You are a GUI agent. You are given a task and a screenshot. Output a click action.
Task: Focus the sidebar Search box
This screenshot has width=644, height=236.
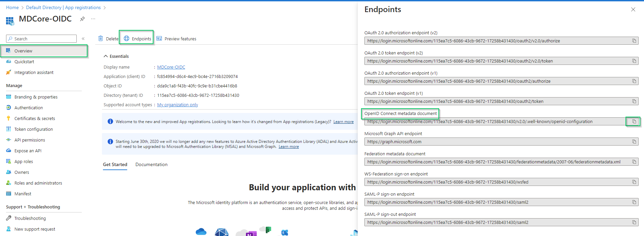point(41,39)
